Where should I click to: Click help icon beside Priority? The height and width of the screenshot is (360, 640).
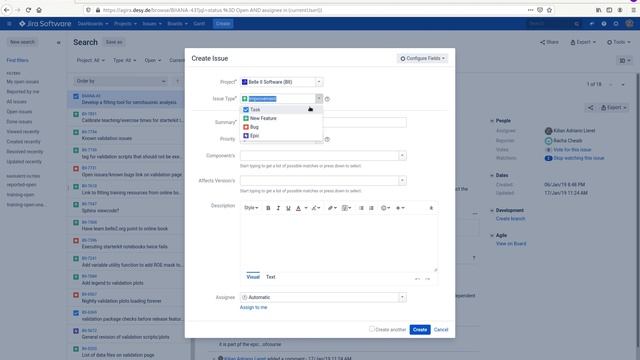pos(327,140)
